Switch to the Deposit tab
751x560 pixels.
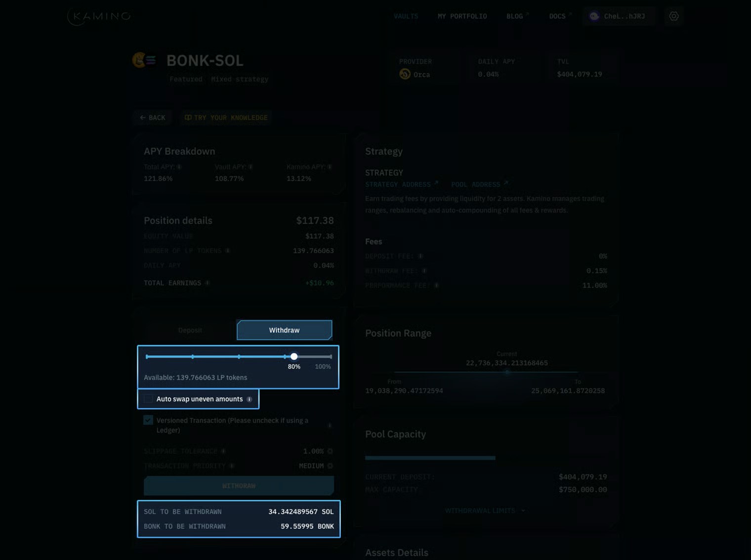190,330
